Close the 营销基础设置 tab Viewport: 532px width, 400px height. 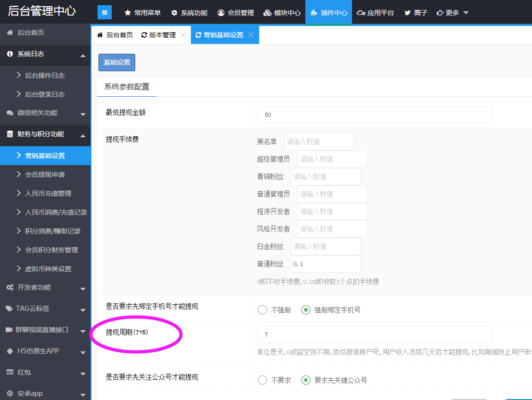[251, 35]
